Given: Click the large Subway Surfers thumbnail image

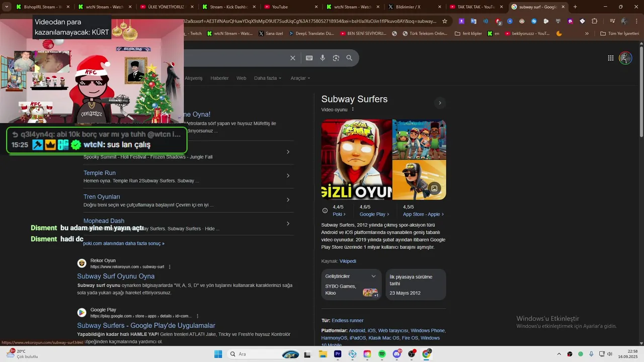Looking at the screenshot, I should pos(356,159).
